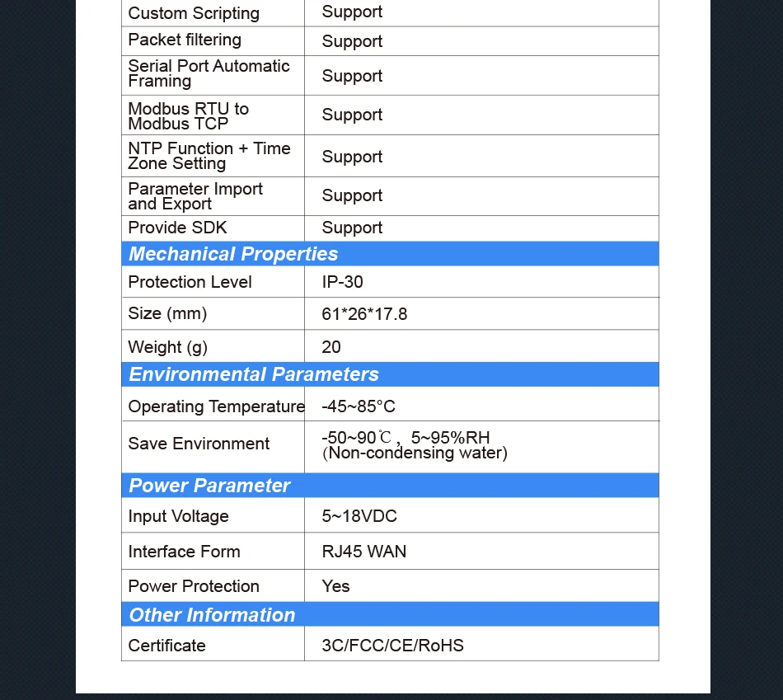Select the 'Protection Level' label

pos(190,282)
